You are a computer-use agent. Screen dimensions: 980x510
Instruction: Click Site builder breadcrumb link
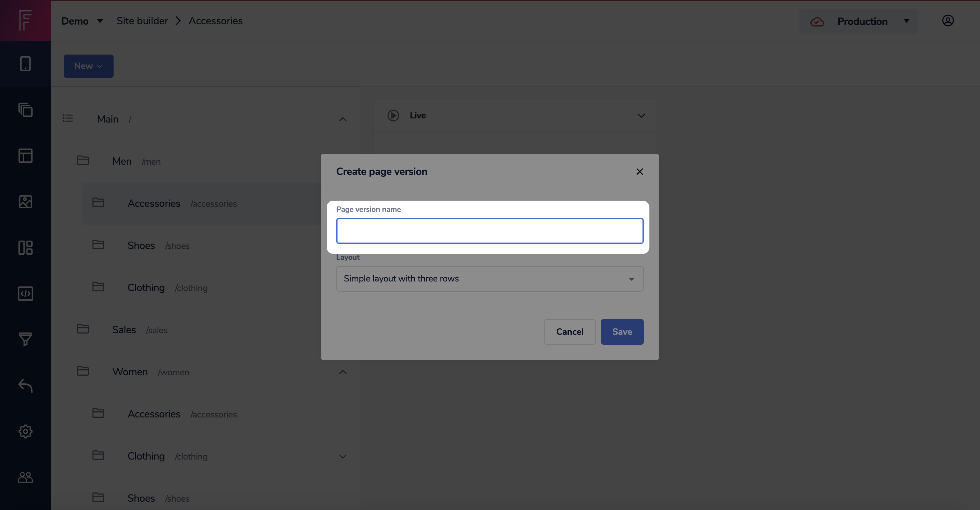point(142,21)
